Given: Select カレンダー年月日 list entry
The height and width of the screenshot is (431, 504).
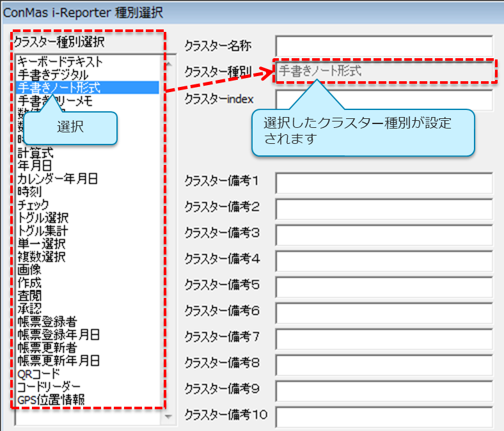Looking at the screenshot, I should [58, 179].
